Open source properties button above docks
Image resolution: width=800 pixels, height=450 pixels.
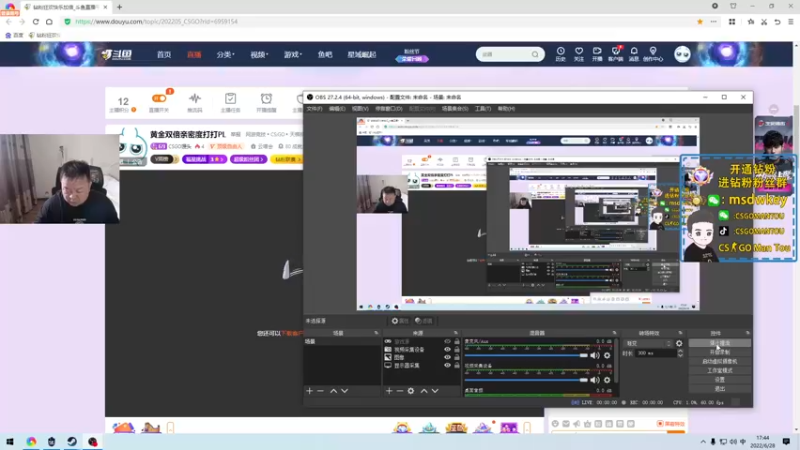[400, 321]
